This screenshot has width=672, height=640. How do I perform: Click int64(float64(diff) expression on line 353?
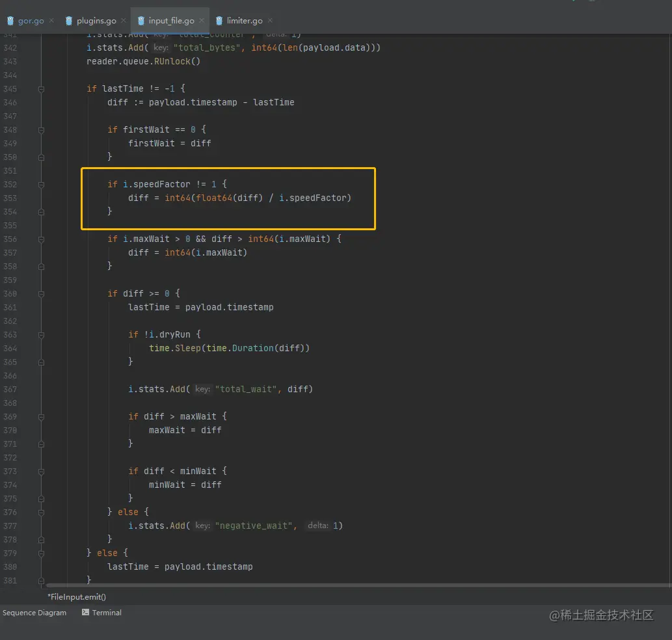pos(214,198)
